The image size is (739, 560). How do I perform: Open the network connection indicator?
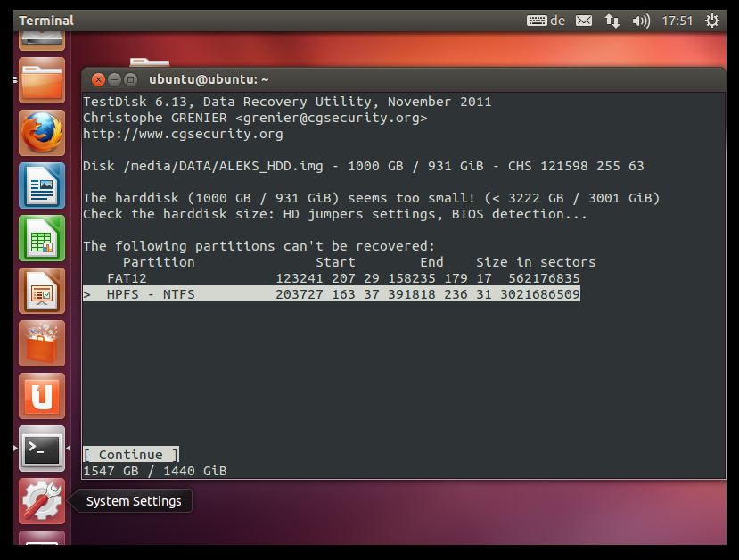click(612, 21)
